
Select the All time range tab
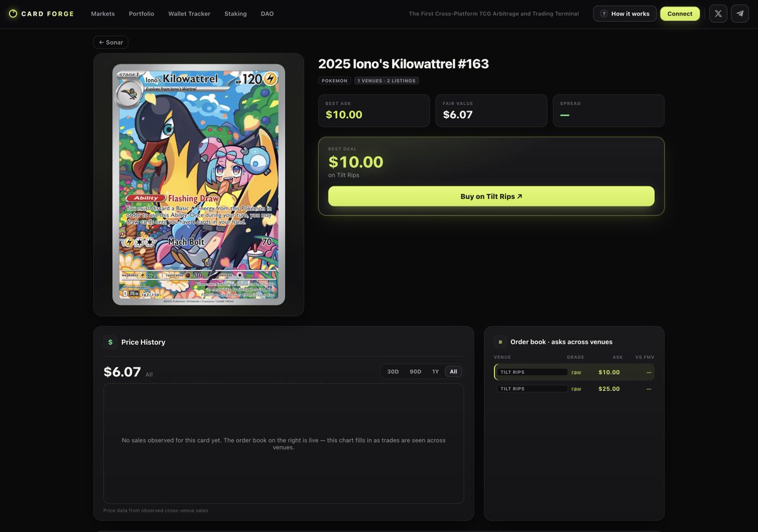coord(454,372)
